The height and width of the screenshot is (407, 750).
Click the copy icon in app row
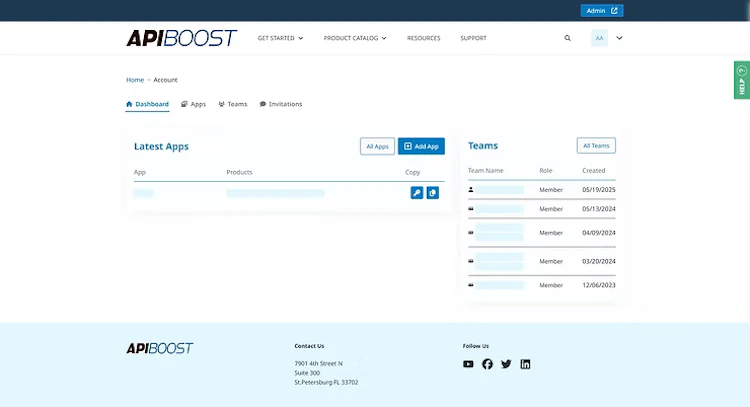pos(432,193)
